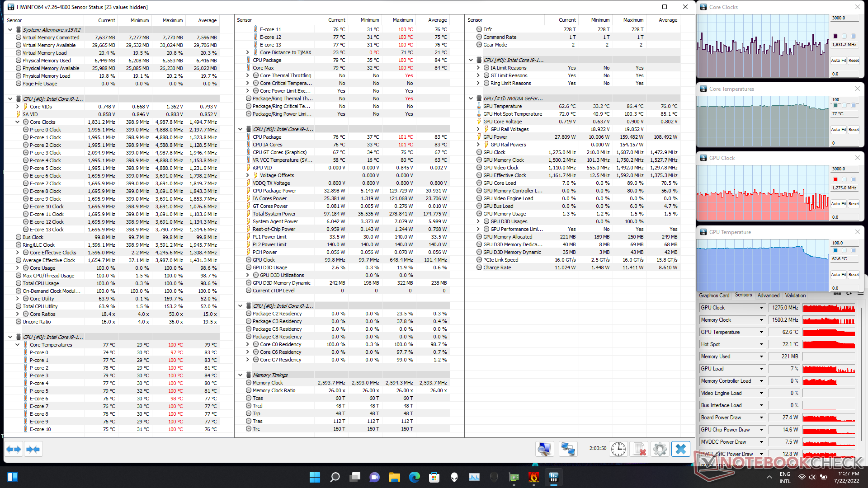The height and width of the screenshot is (488, 868).
Task: Click Auto Fit in Core Clocks graph
Action: (x=838, y=61)
